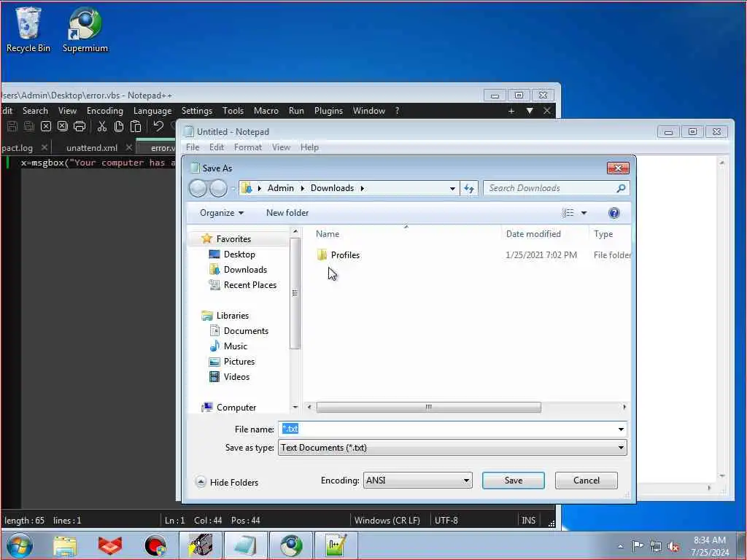Click the Back arrow button in Save As dialog
The image size is (747, 560).
coord(198,189)
